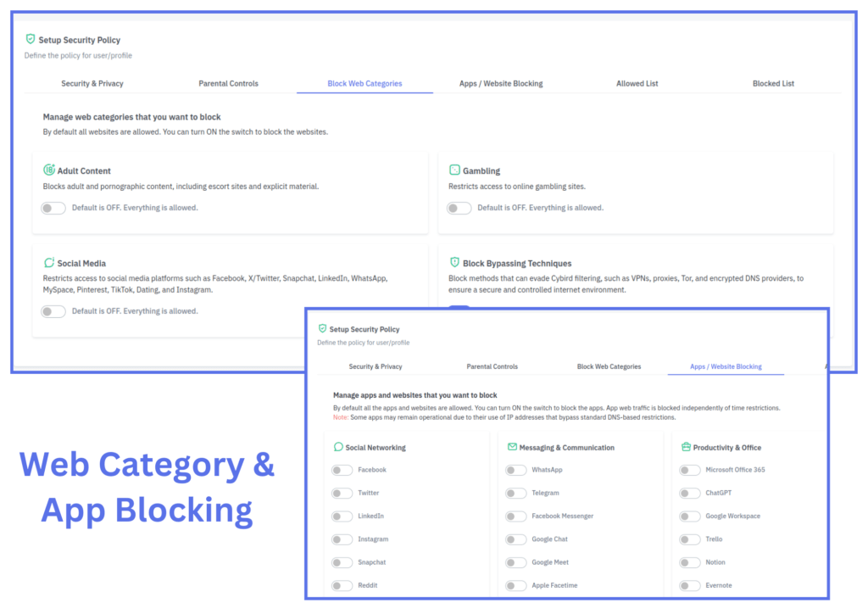The width and height of the screenshot is (868, 614).
Task: Click the Gambling dice icon
Action: coord(454,170)
